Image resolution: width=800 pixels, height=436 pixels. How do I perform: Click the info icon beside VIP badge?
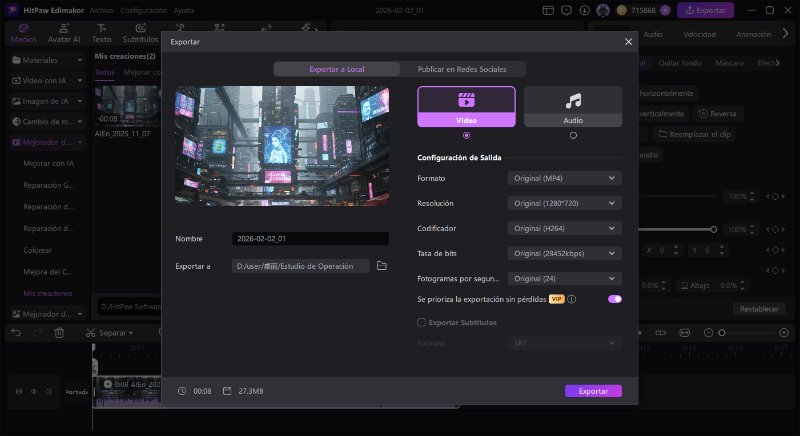(572, 299)
